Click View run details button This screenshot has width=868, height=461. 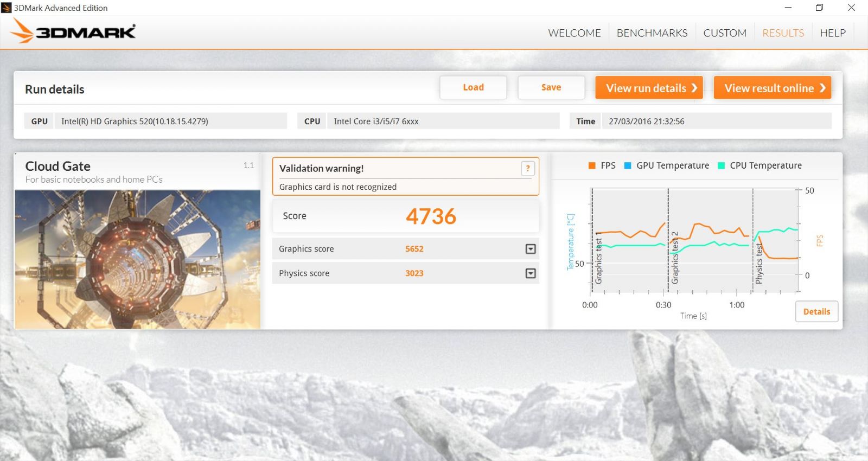point(649,88)
